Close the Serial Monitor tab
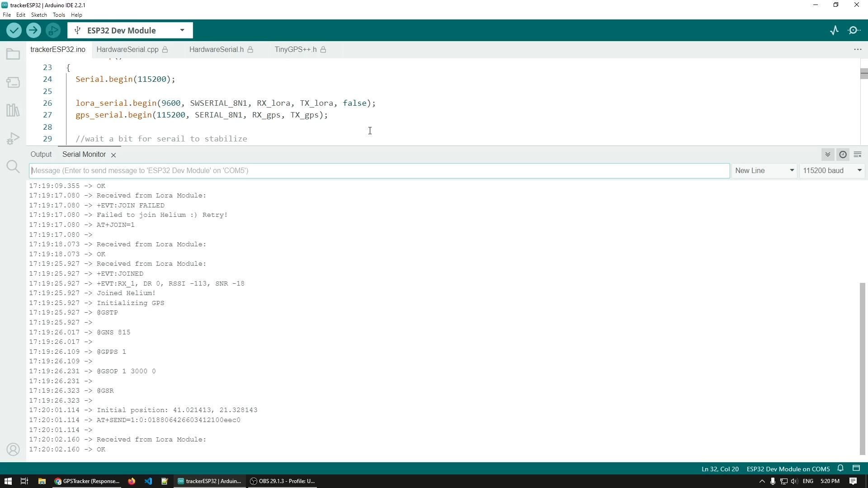This screenshot has height=488, width=868. click(113, 155)
